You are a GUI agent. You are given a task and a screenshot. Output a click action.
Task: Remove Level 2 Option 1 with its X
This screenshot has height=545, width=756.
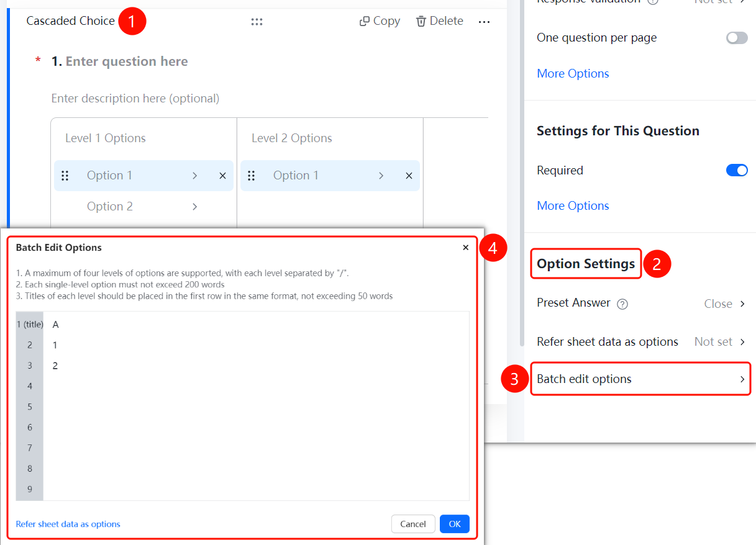[x=409, y=176]
